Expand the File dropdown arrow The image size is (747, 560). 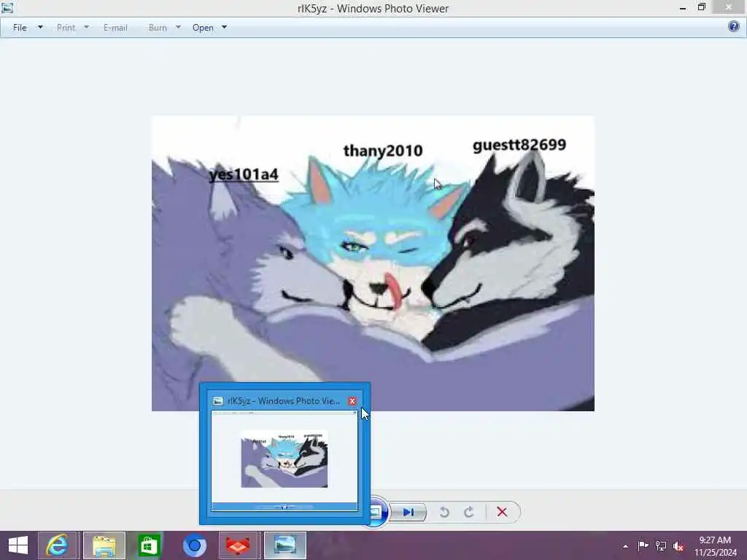point(41,27)
